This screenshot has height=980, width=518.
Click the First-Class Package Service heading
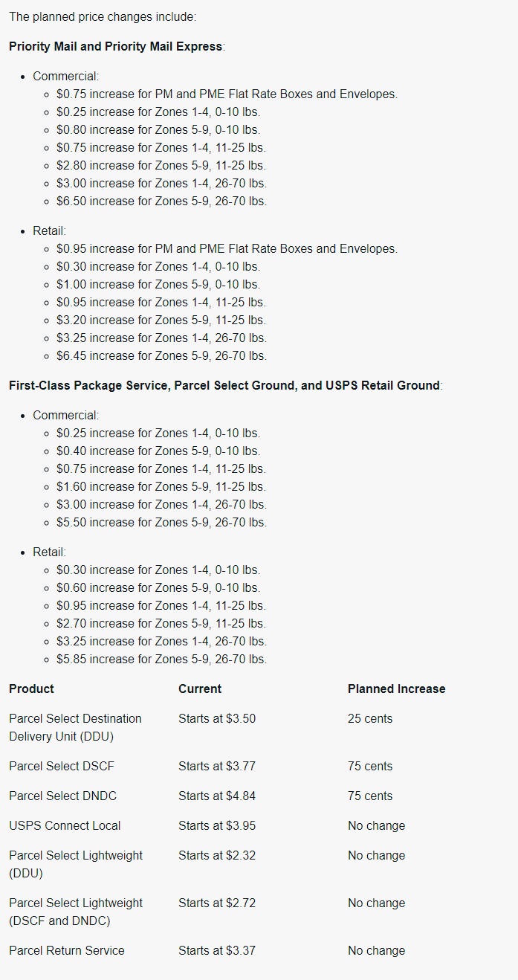[224, 385]
